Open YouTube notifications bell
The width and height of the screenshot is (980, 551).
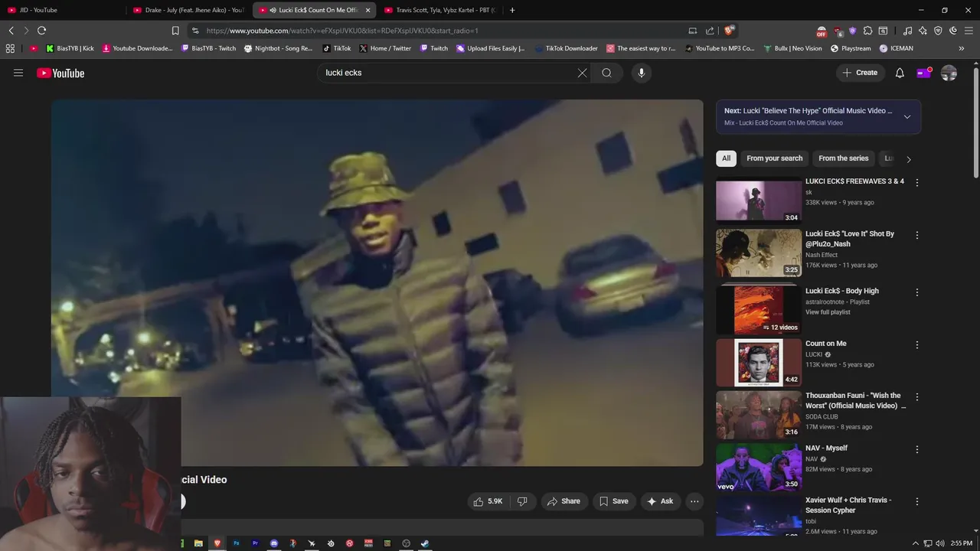900,73
